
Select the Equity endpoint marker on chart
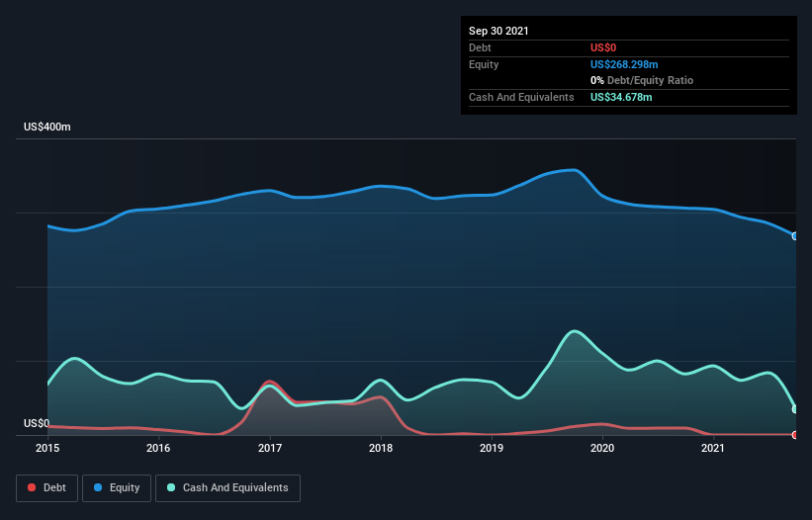click(x=795, y=236)
